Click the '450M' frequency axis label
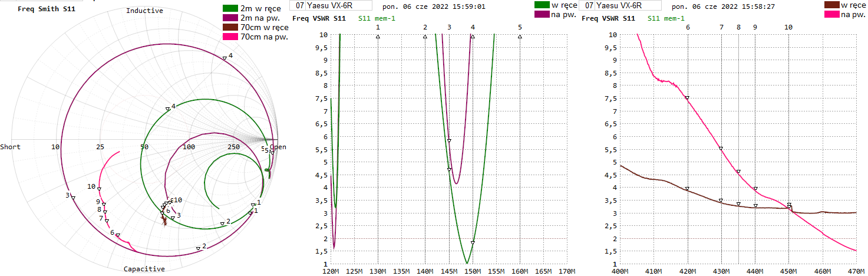This screenshot has width=868, height=276. (x=788, y=271)
